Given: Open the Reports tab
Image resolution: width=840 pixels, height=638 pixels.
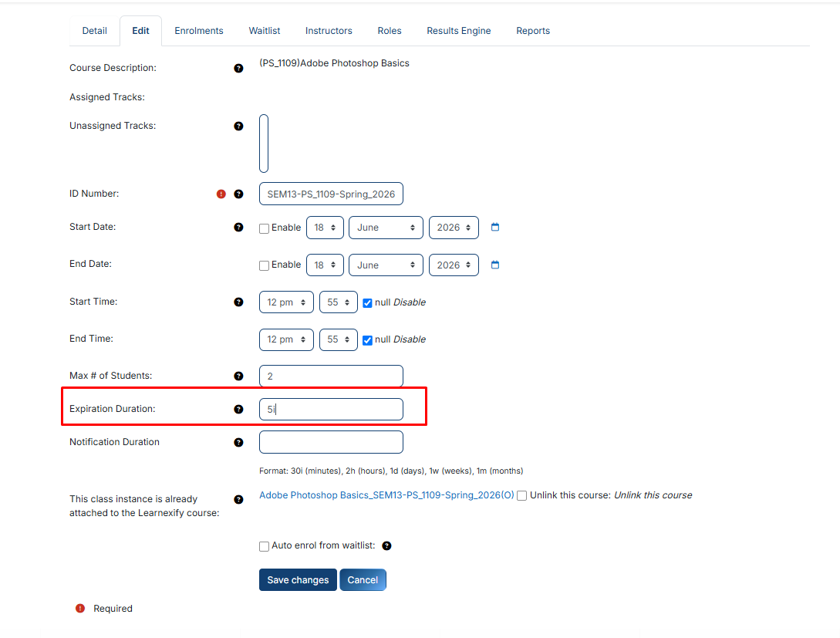Looking at the screenshot, I should pyautogui.click(x=533, y=31).
